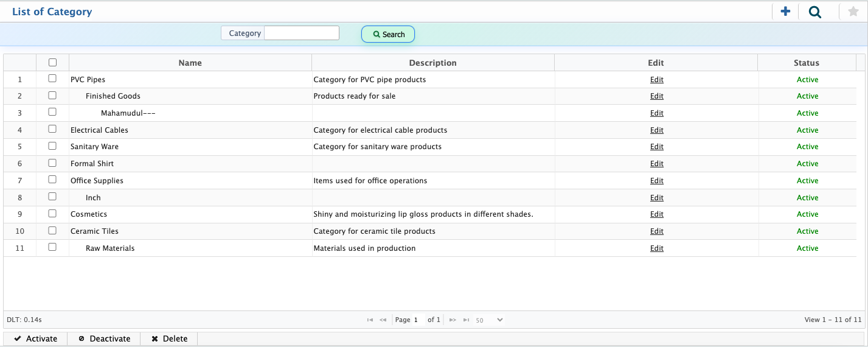Select the Formal Shirt row checkbox

click(52, 163)
